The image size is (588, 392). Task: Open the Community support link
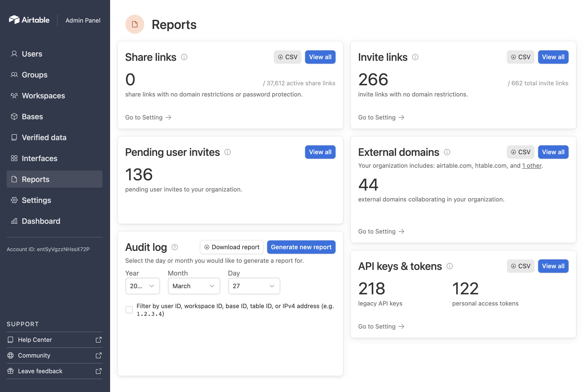pos(54,355)
